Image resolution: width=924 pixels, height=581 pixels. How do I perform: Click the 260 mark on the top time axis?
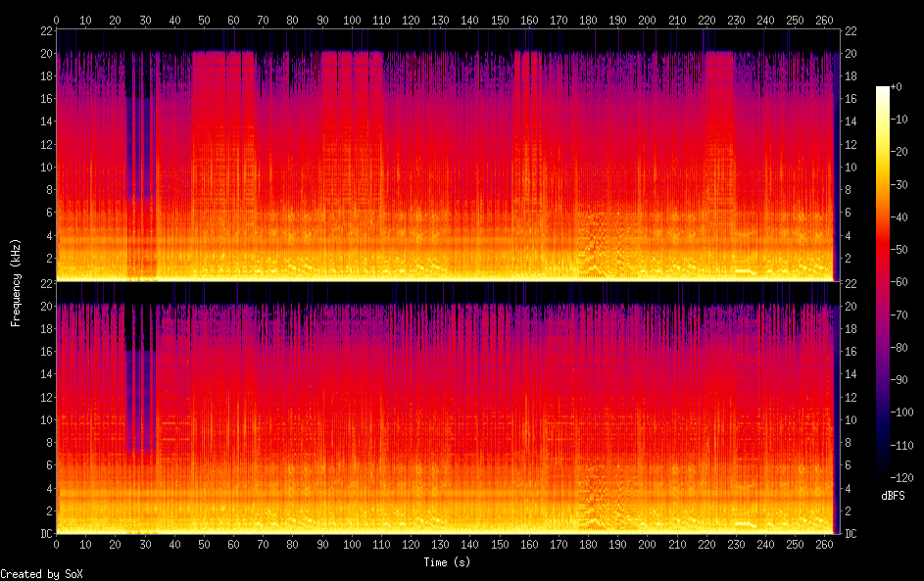[824, 19]
